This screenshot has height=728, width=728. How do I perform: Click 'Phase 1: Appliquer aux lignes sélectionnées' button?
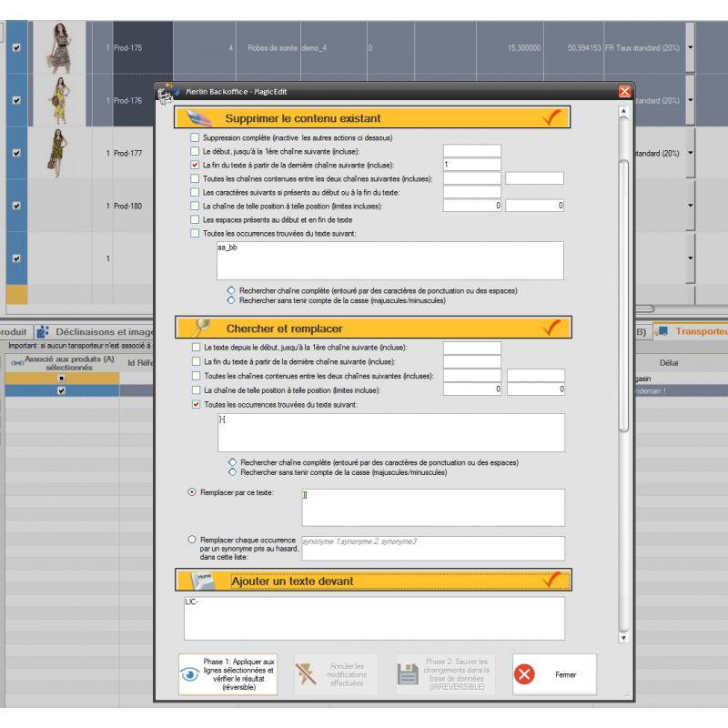[x=227, y=674]
